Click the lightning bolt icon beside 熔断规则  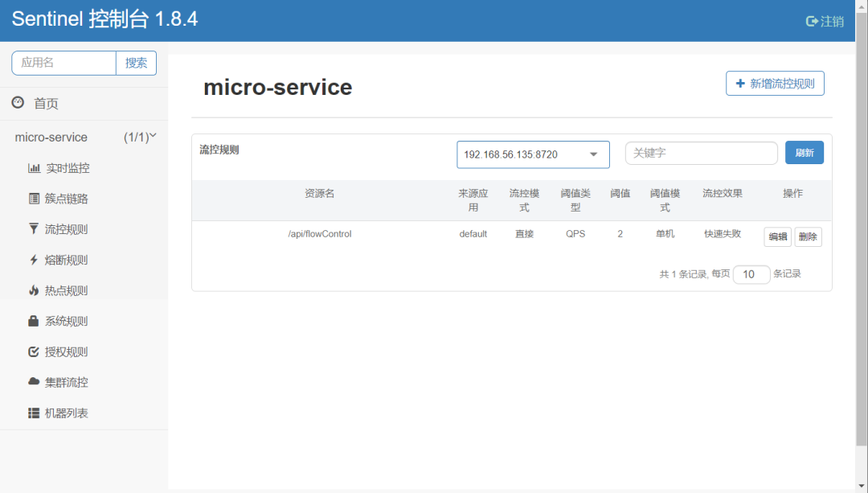(34, 260)
